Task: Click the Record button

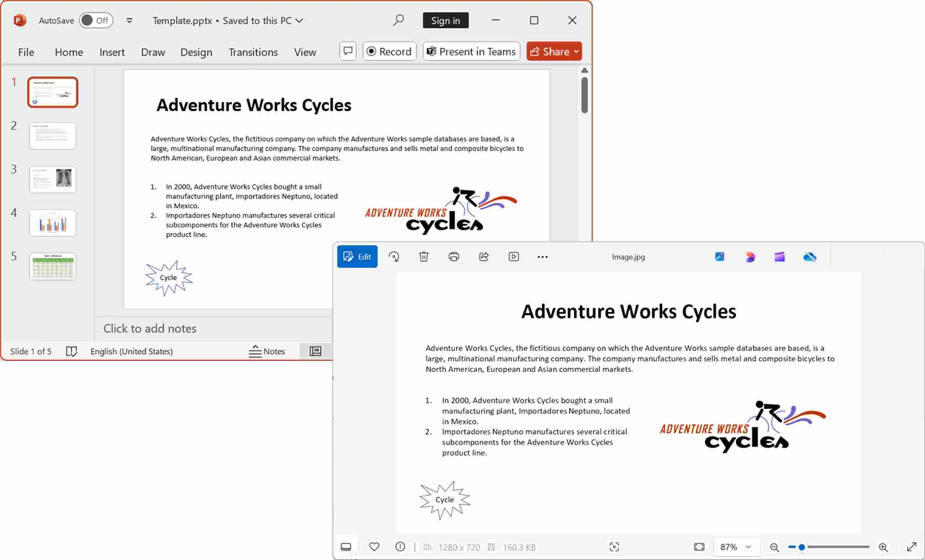Action: click(389, 51)
